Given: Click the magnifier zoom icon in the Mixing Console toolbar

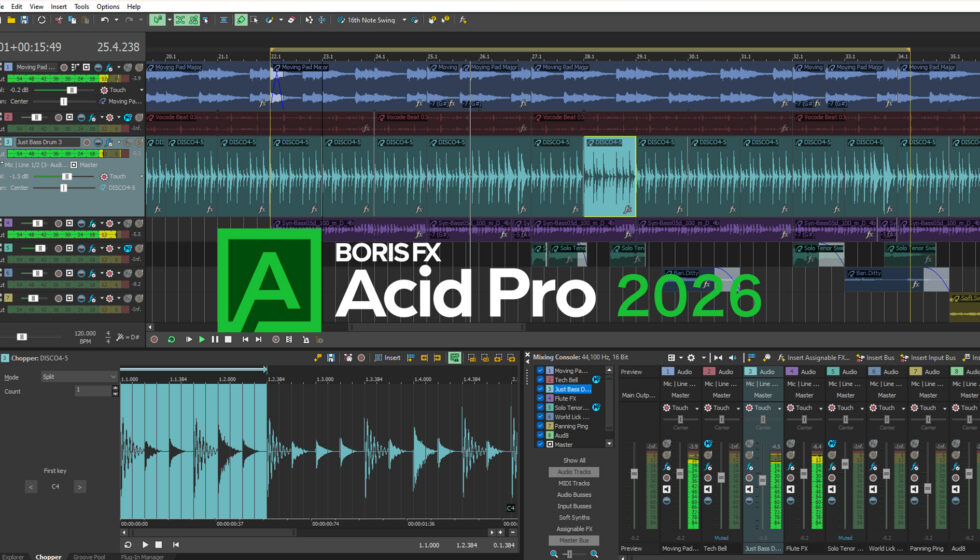Looking at the screenshot, I should coord(767,358).
